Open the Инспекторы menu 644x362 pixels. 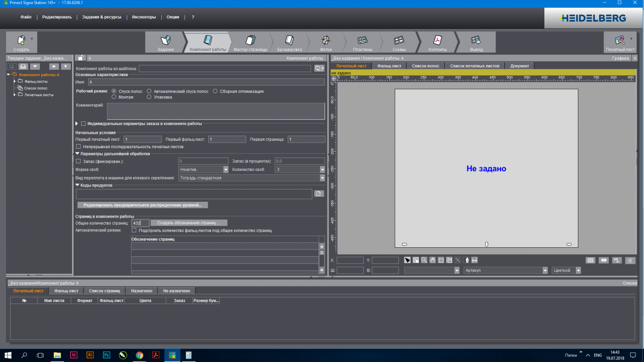pyautogui.click(x=144, y=17)
